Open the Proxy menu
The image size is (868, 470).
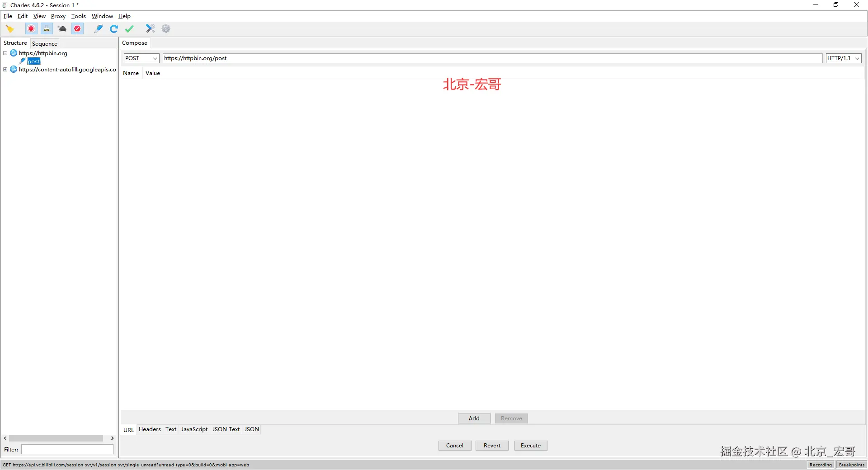(x=58, y=16)
